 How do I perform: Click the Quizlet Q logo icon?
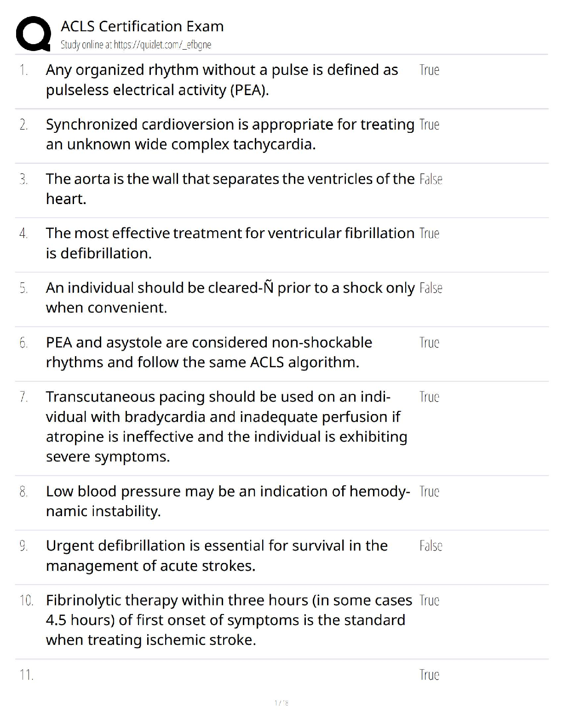tap(33, 34)
